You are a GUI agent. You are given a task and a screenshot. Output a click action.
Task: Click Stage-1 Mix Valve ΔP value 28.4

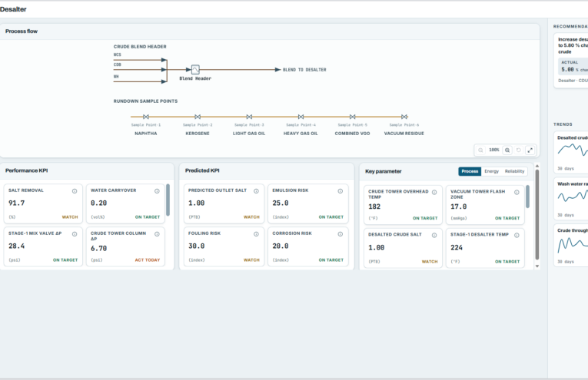pos(16,246)
